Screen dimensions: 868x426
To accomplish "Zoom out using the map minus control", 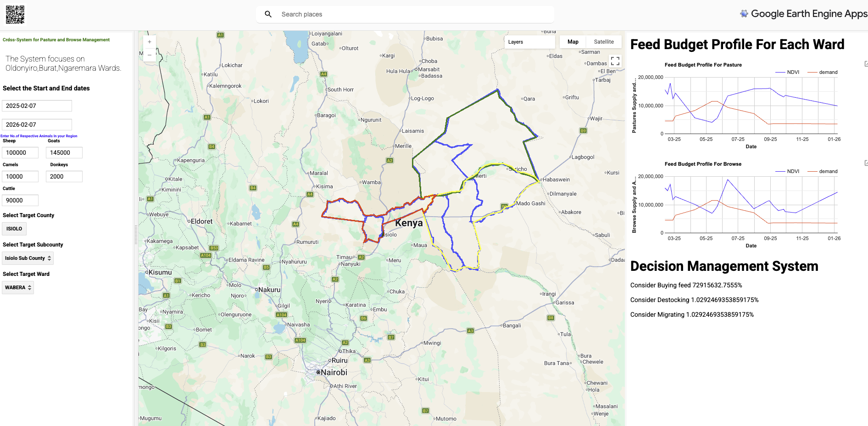I will [150, 55].
